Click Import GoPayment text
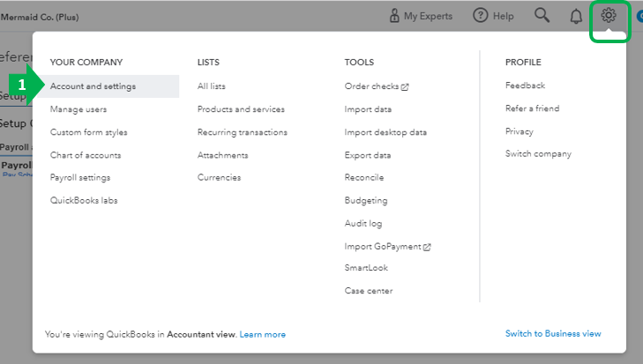Image resolution: width=643 pixels, height=364 pixels. (383, 247)
